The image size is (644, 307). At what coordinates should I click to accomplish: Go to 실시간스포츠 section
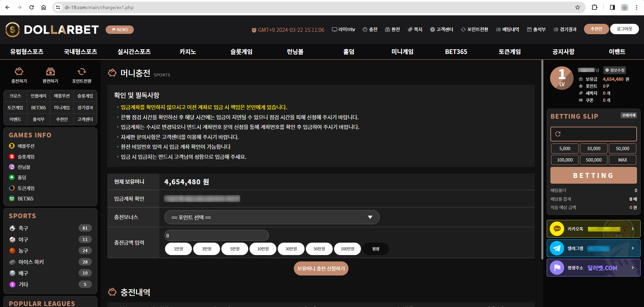[134, 52]
